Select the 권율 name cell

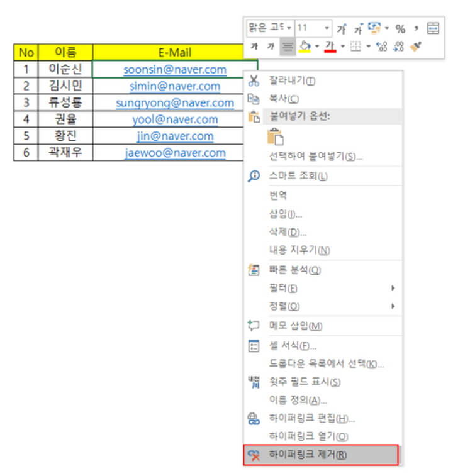point(65,119)
